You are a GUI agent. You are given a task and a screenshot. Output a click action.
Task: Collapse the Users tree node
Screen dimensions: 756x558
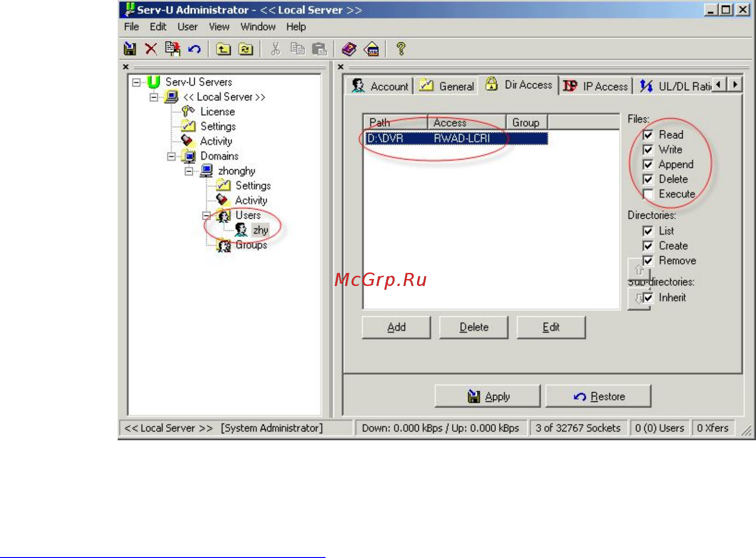pyautogui.click(x=206, y=216)
